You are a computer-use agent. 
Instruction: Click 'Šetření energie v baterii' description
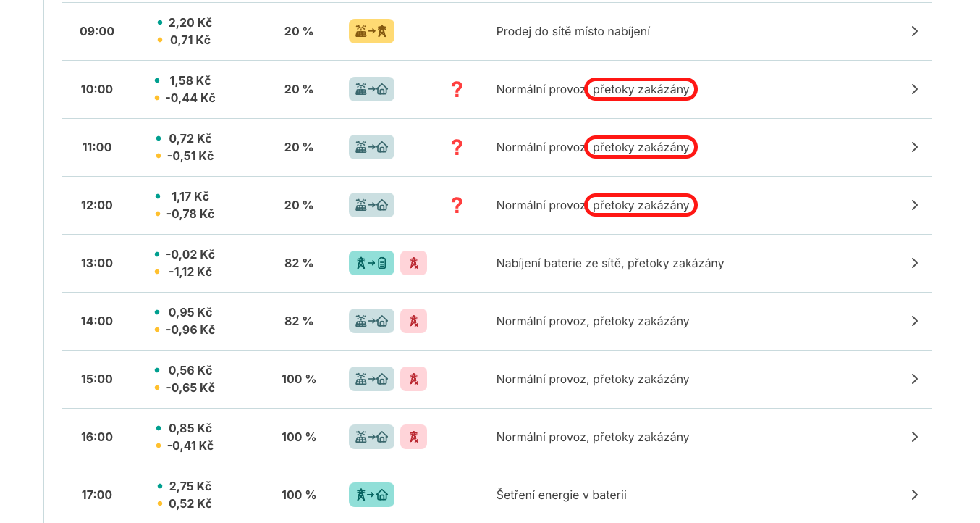coord(561,495)
